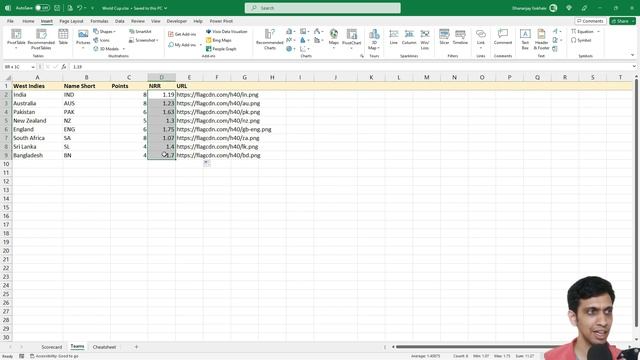Image resolution: width=640 pixels, height=360 pixels.
Task: Click the Share button
Action: 622,21
